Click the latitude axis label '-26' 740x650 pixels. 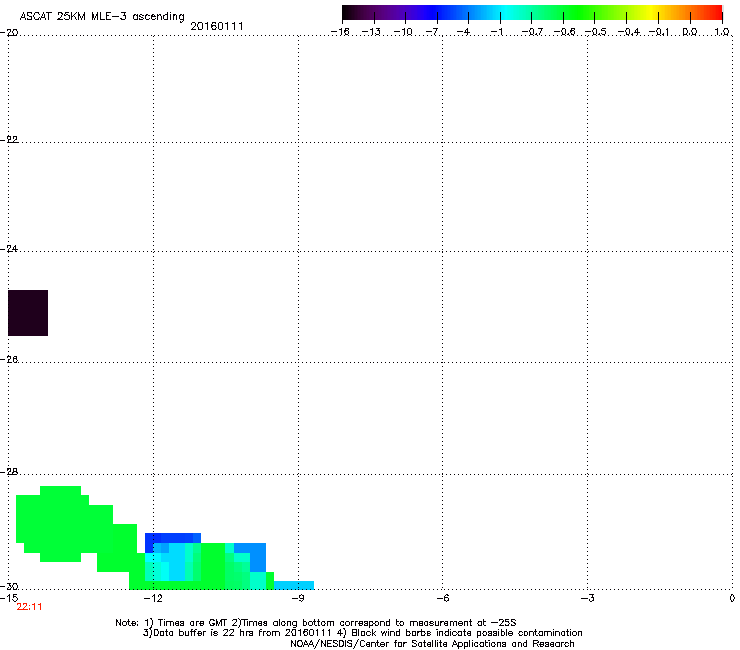coord(9,360)
